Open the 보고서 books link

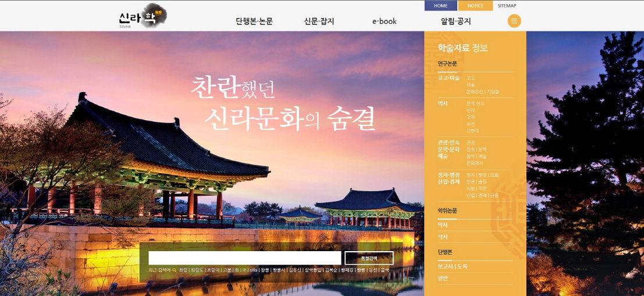(x=445, y=266)
